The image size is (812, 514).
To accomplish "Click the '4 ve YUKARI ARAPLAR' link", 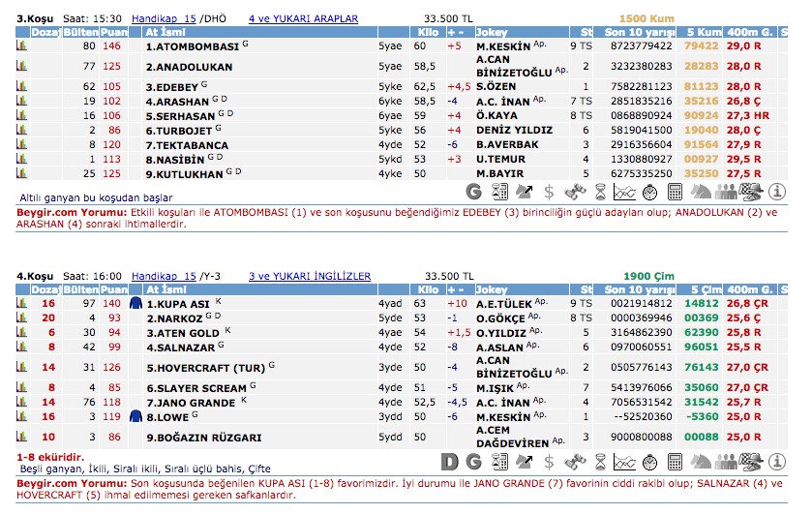I will tap(303, 18).
